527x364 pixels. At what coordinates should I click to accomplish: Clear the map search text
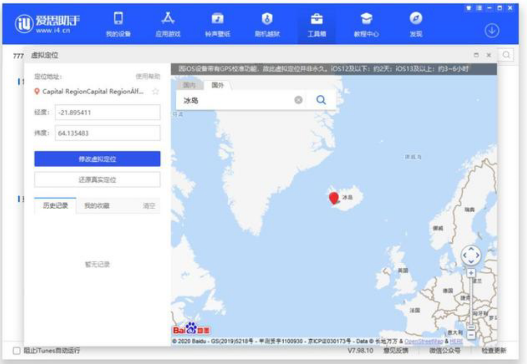[298, 100]
